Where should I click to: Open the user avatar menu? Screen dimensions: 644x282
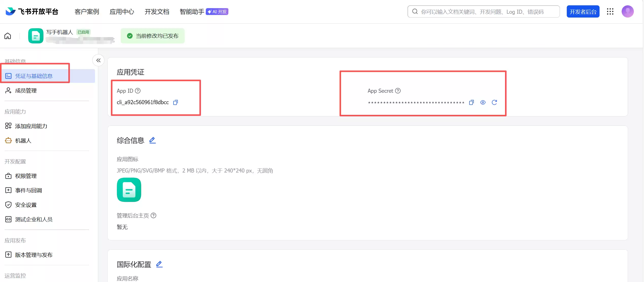(x=628, y=11)
